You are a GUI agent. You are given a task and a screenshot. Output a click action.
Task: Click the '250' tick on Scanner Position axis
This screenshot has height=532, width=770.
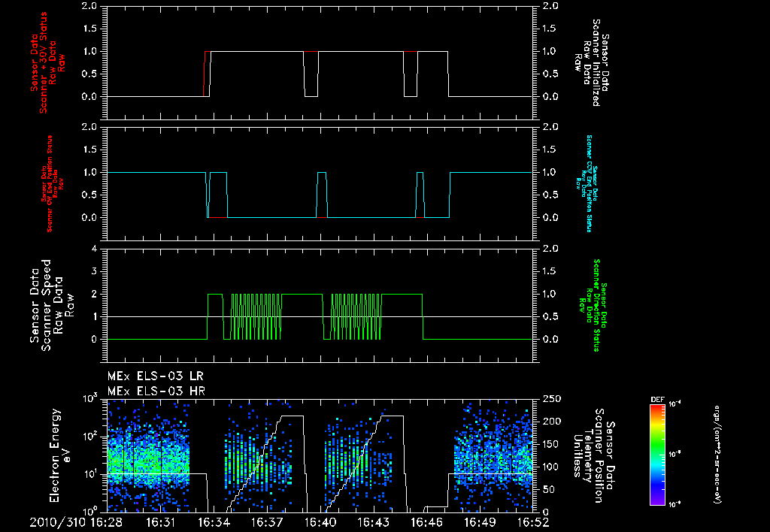[552, 399]
